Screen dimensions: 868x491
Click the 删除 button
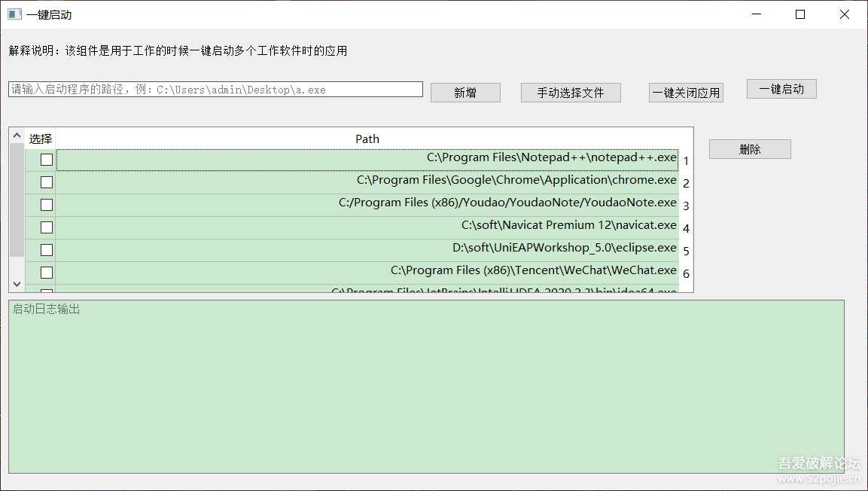(750, 149)
